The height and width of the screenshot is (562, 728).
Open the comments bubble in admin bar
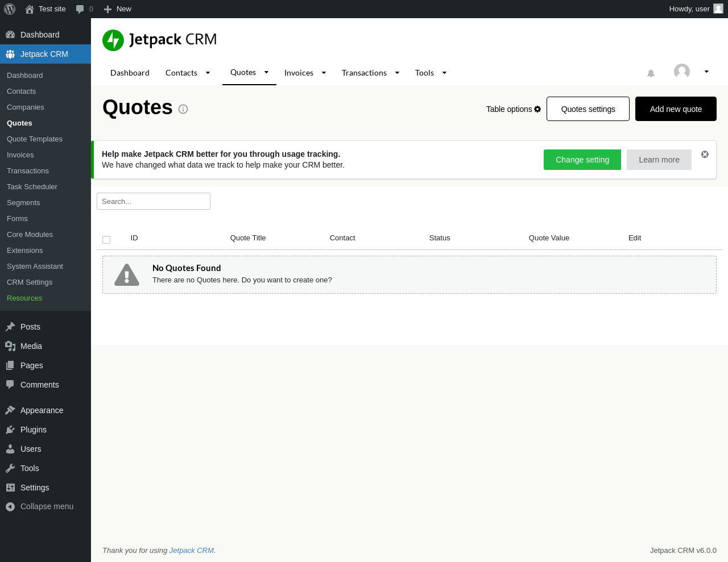[x=80, y=9]
